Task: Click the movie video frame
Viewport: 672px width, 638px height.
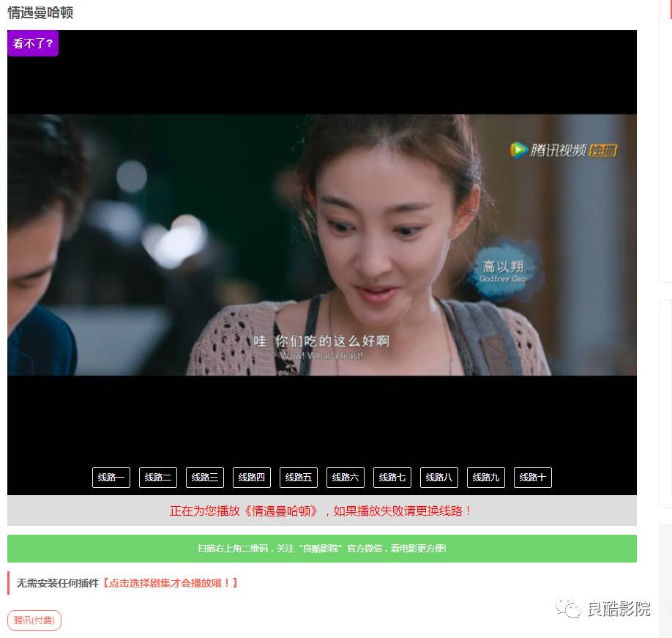Action: tap(322, 245)
